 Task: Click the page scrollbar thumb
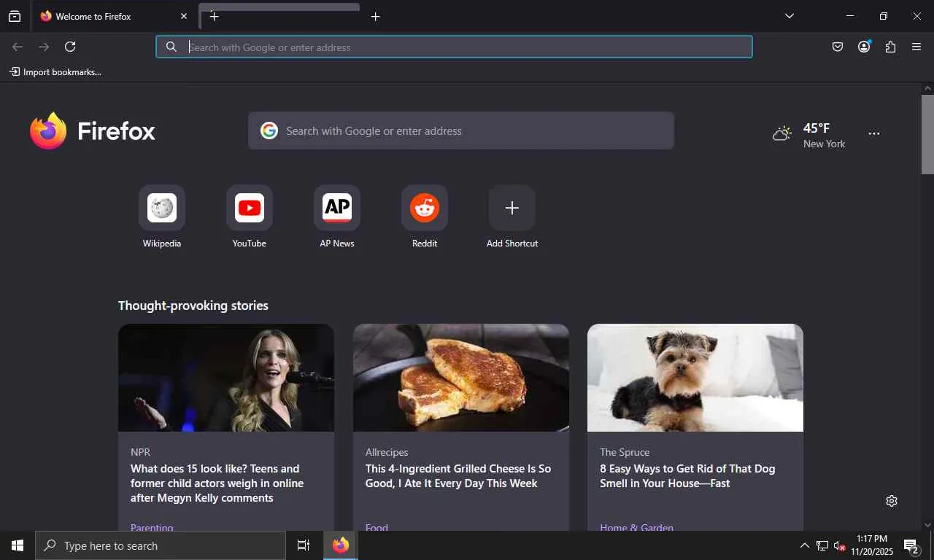pyautogui.click(x=927, y=134)
